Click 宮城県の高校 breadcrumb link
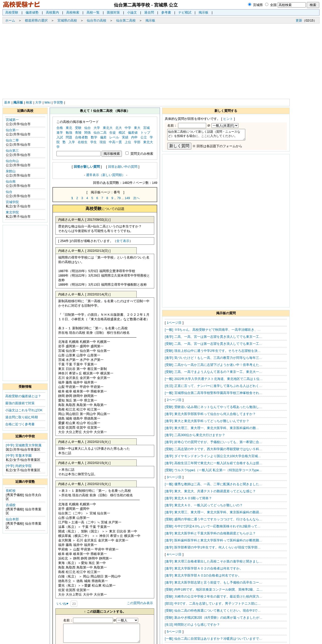 click(67, 21)
